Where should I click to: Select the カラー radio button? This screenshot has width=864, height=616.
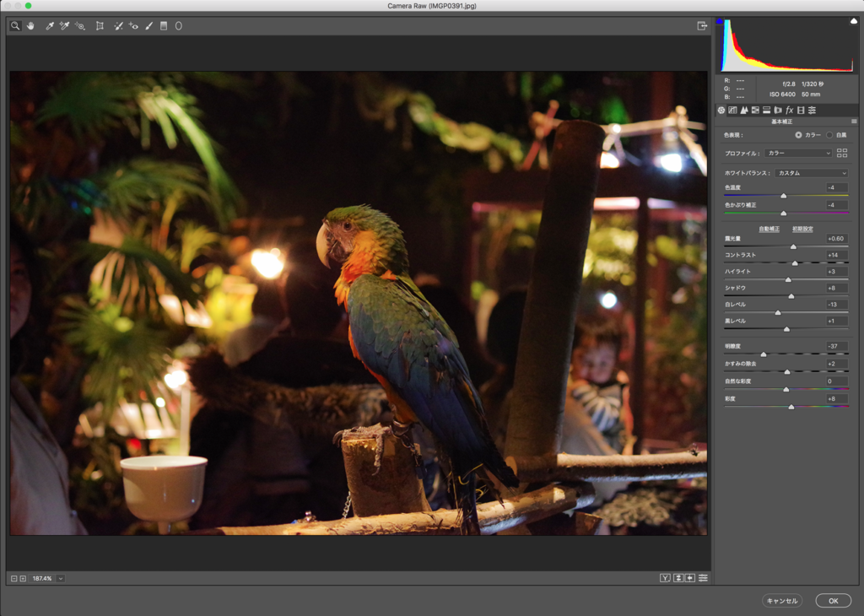click(798, 135)
